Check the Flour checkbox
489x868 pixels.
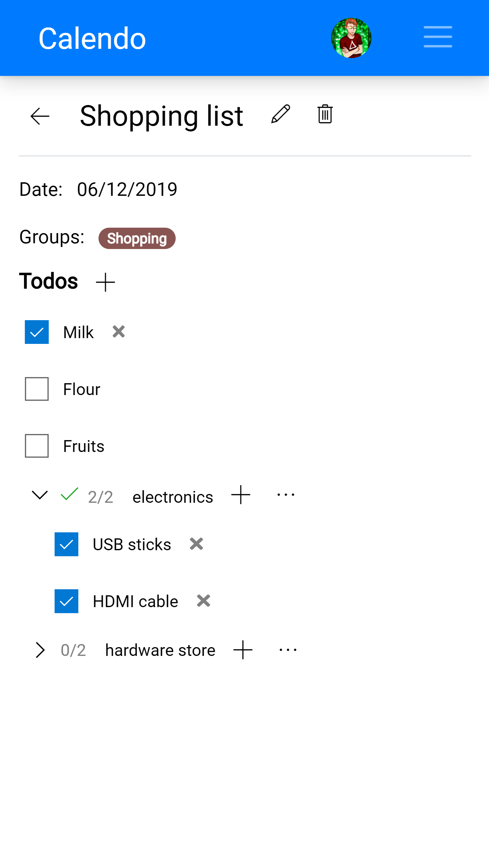pyautogui.click(x=37, y=389)
